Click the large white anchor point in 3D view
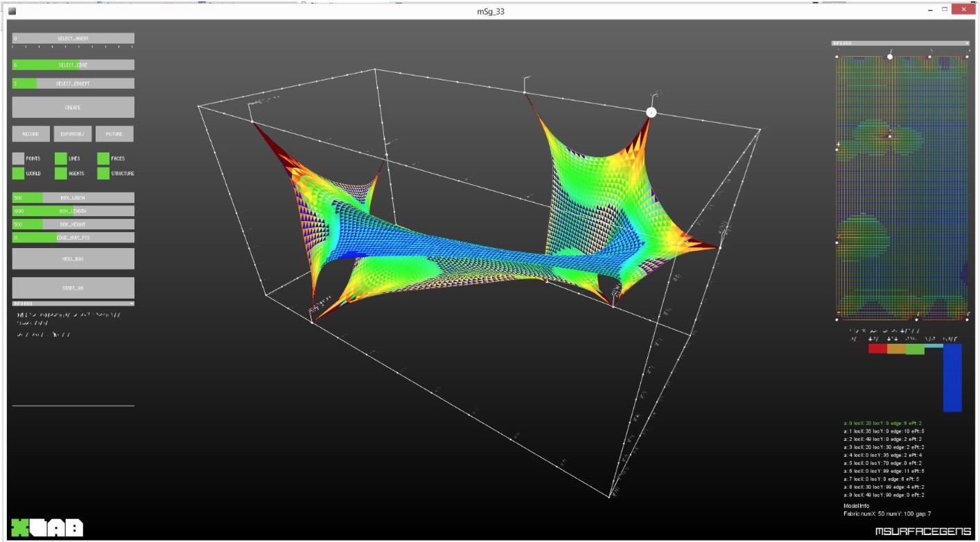Image resolution: width=980 pixels, height=542 pixels. click(x=651, y=112)
